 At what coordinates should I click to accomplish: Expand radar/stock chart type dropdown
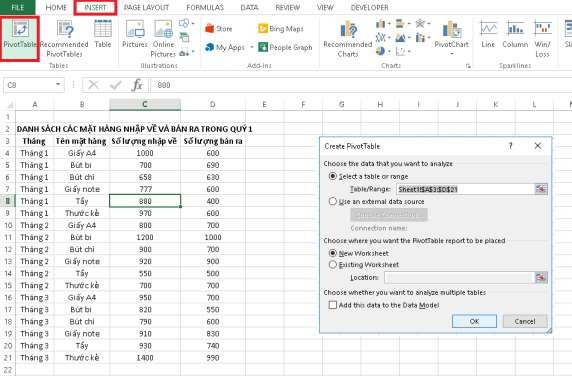(x=429, y=24)
